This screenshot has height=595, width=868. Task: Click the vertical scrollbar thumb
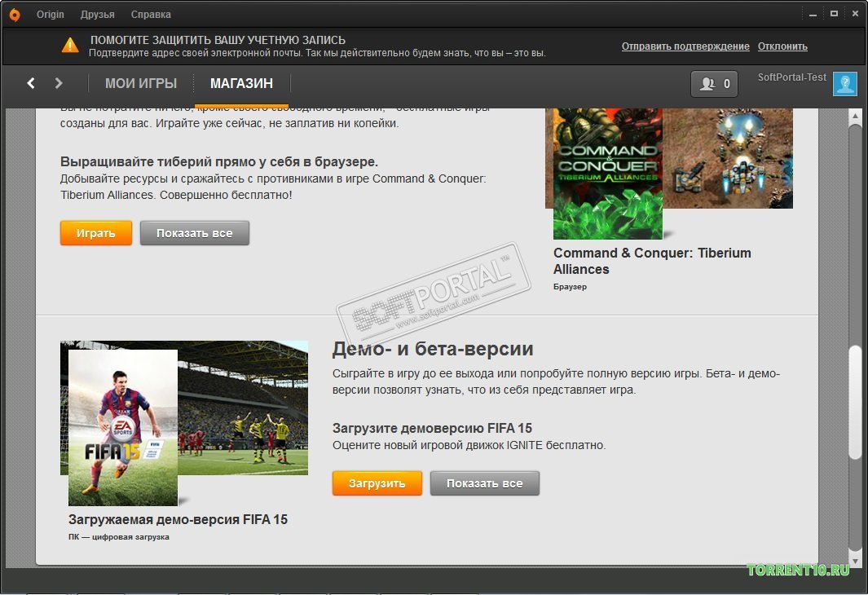(854, 403)
